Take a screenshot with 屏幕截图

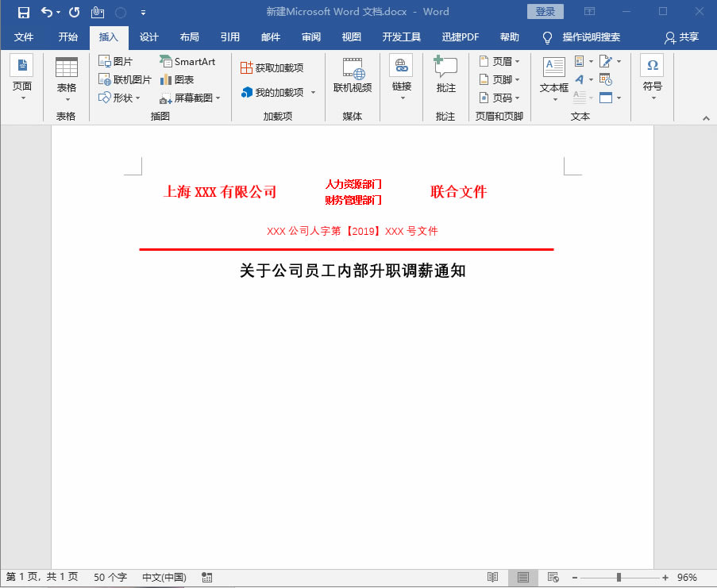click(190, 97)
